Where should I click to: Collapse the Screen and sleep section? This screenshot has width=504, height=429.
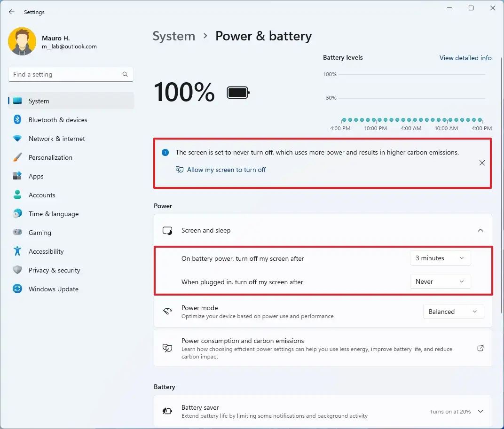(x=480, y=230)
